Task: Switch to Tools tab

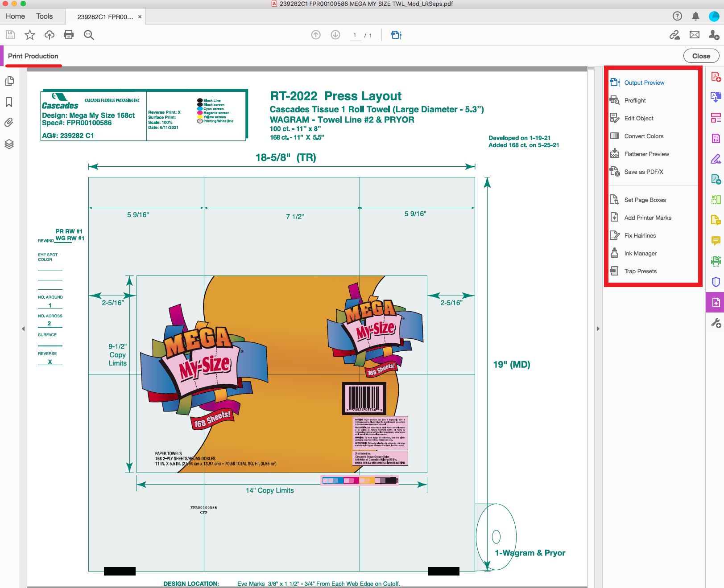Action: (x=45, y=16)
